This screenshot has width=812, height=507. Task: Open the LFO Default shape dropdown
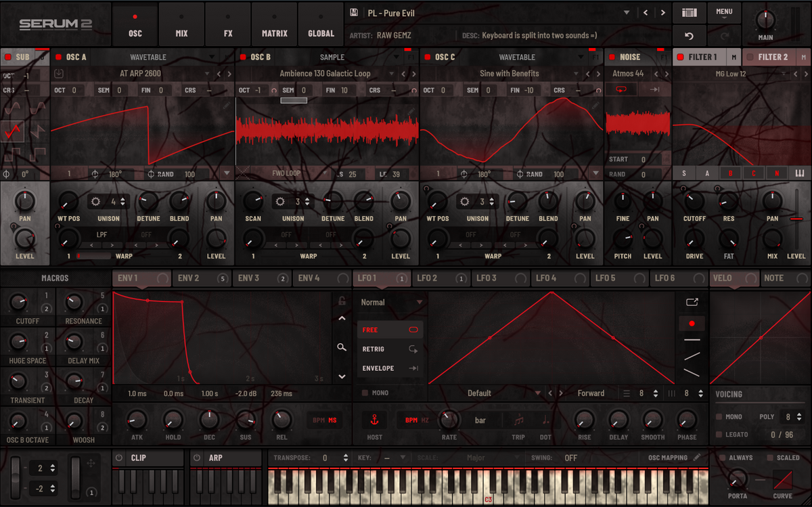coord(539,393)
